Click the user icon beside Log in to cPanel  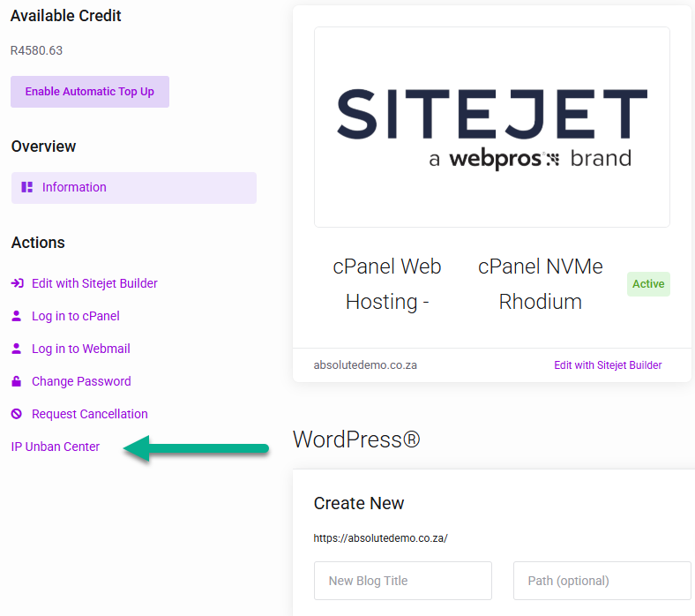[x=17, y=316]
